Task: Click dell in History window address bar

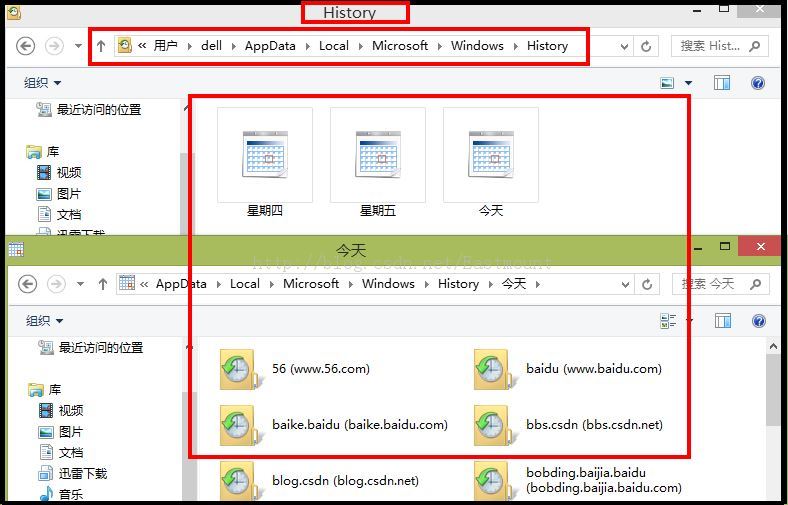Action: pos(212,46)
